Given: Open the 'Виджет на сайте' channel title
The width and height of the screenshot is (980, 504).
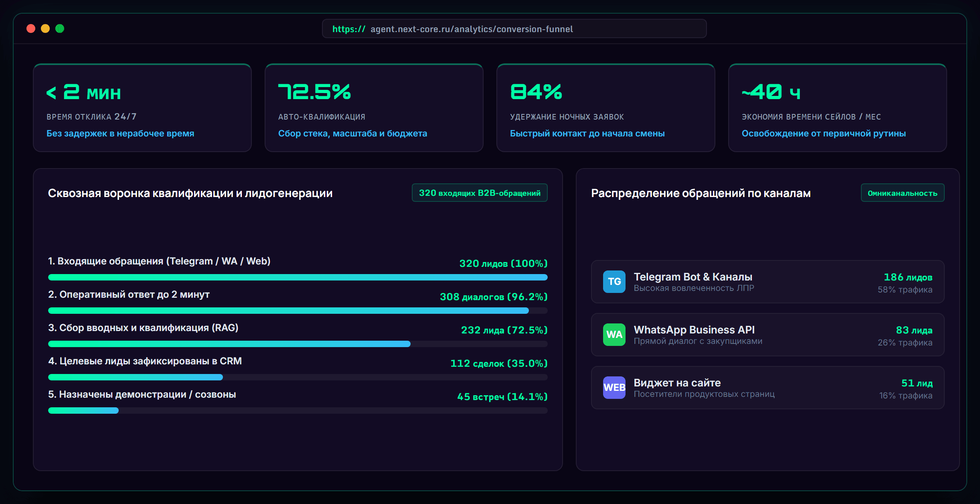Looking at the screenshot, I should pyautogui.click(x=677, y=383).
